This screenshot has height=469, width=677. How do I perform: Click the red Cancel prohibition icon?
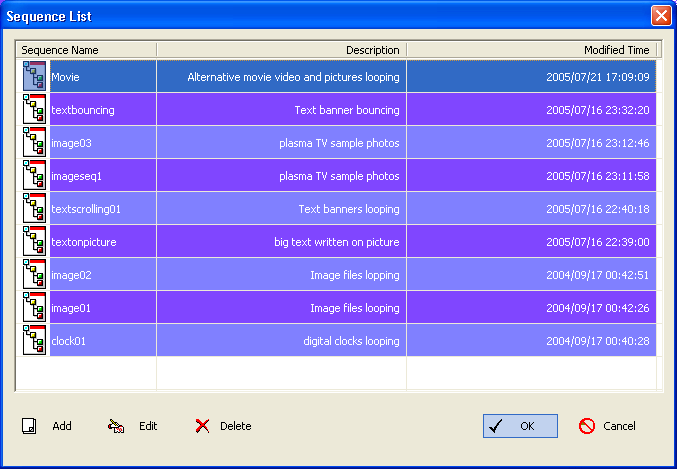tap(587, 426)
